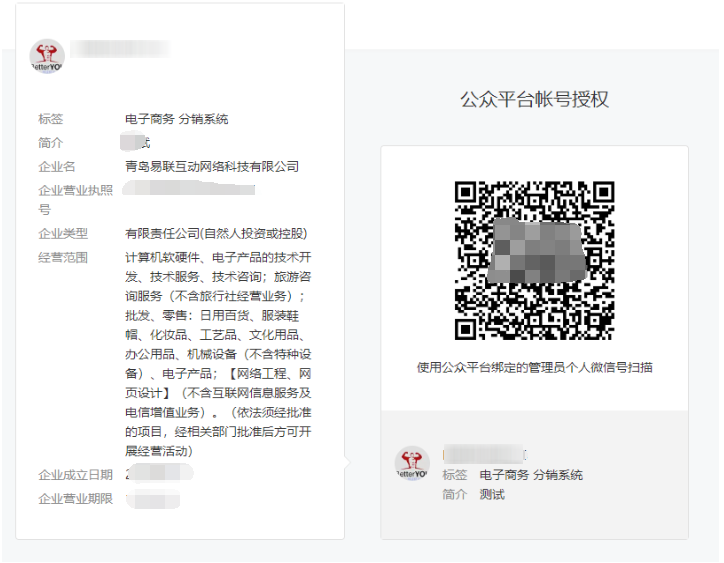Click the account avatar in the popup card
Image resolution: width=724 pixels, height=563 pixels.
(47, 57)
